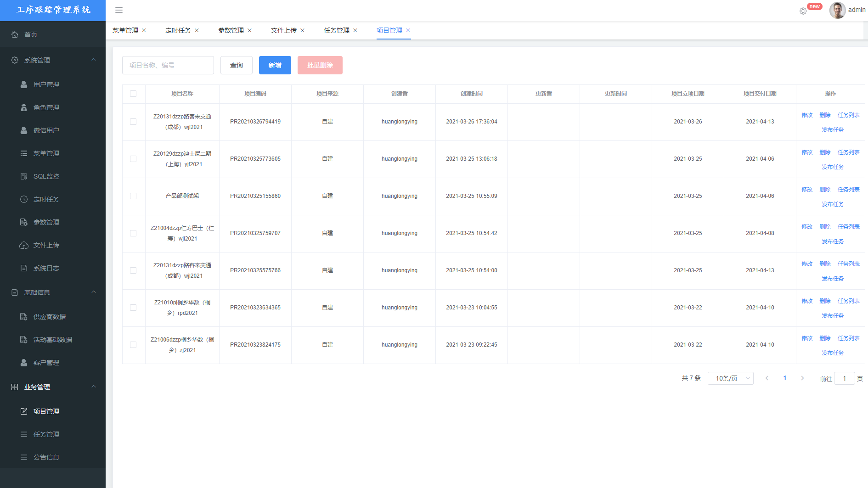Click the blue 新增 button
Screen dimensions: 868x488
click(x=275, y=65)
